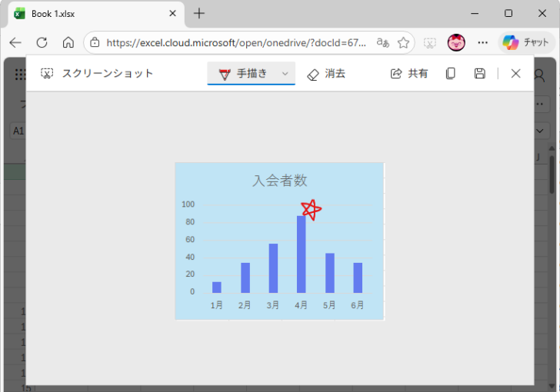Image resolution: width=560 pixels, height=392 pixels.
Task: Open Excel app launcher waffle icon
Action: click(x=20, y=75)
